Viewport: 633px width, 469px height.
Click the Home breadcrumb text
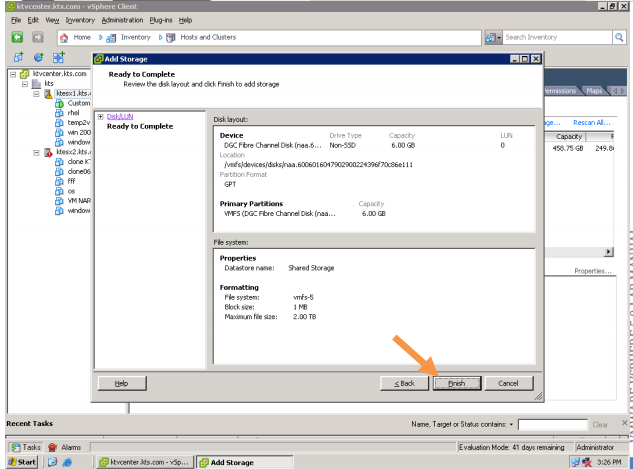[82, 38]
